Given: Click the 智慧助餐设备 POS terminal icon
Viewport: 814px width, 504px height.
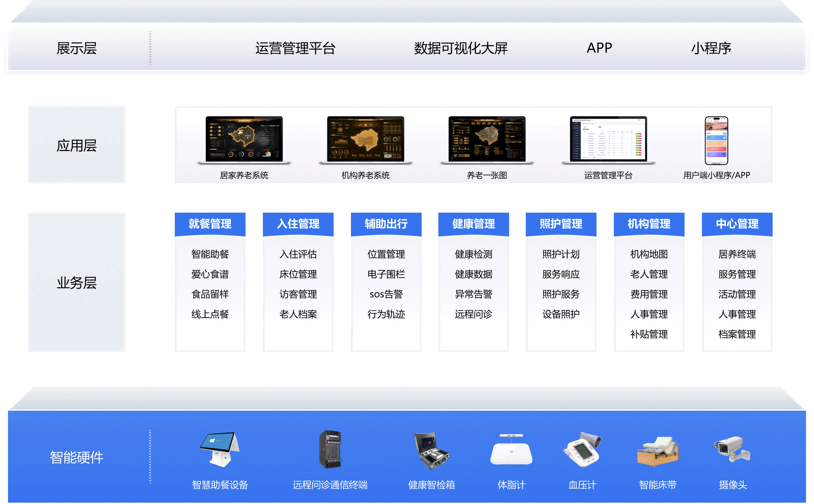Looking at the screenshot, I should tap(220, 450).
